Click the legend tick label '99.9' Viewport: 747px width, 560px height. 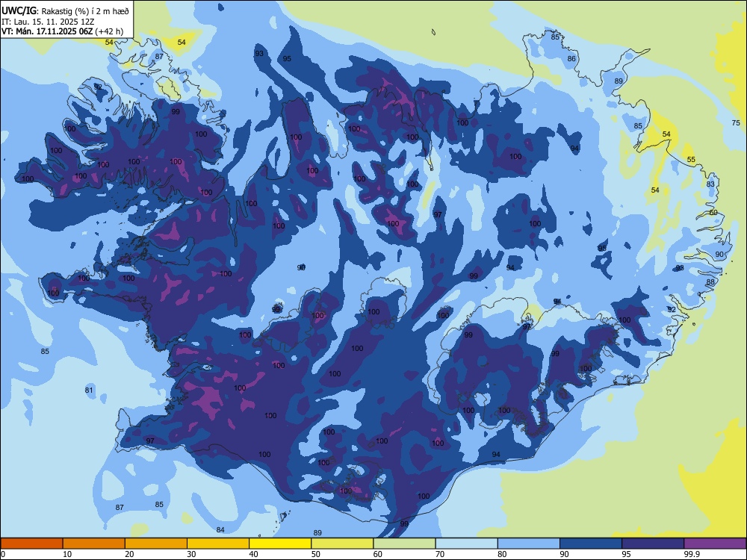click(692, 554)
